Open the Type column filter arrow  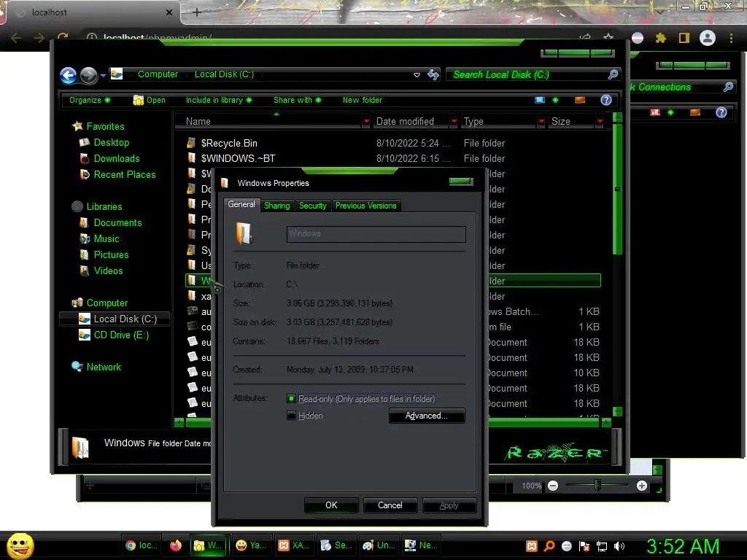[x=541, y=122]
